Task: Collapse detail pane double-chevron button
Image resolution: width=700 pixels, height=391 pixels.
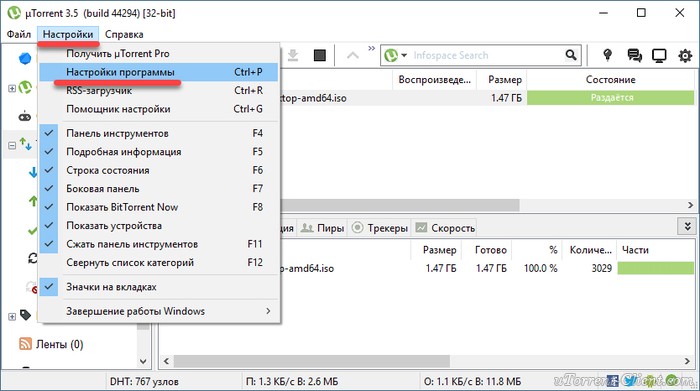Action: 688,226
